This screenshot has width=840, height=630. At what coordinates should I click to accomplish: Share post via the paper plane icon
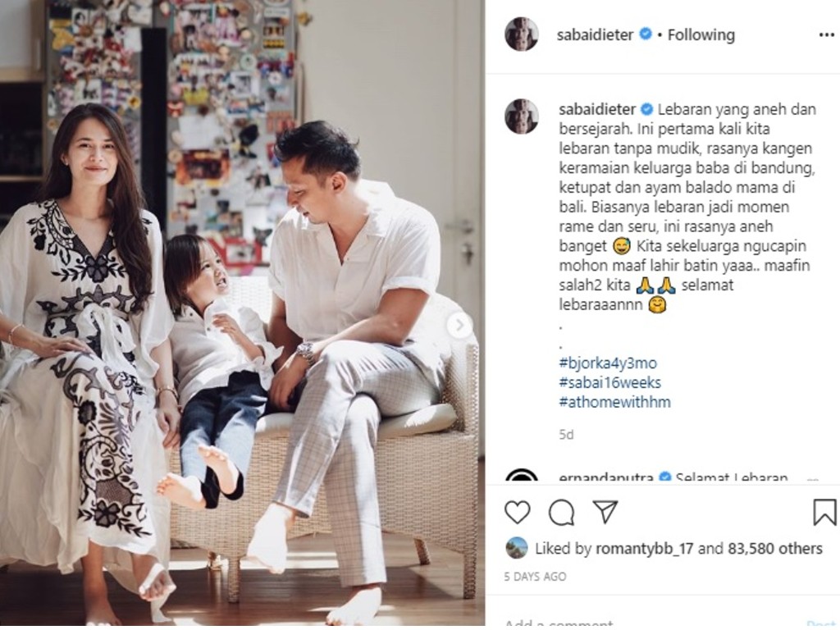(x=605, y=512)
